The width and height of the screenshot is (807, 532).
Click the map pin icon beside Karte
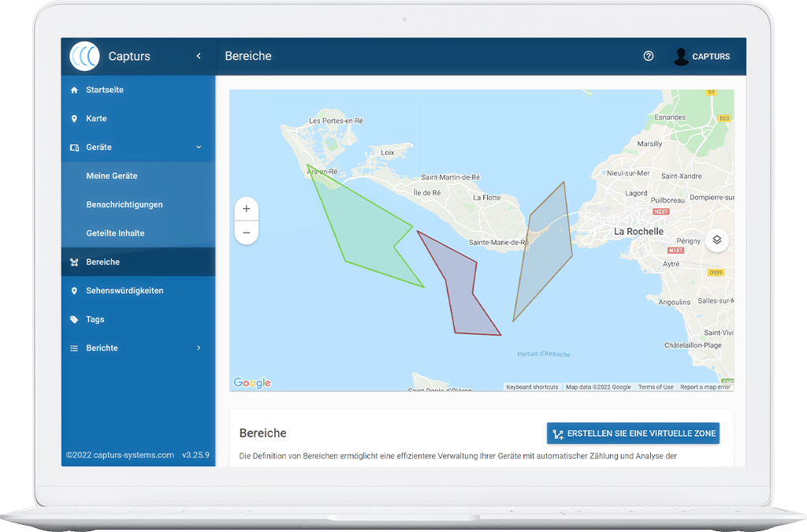(74, 119)
